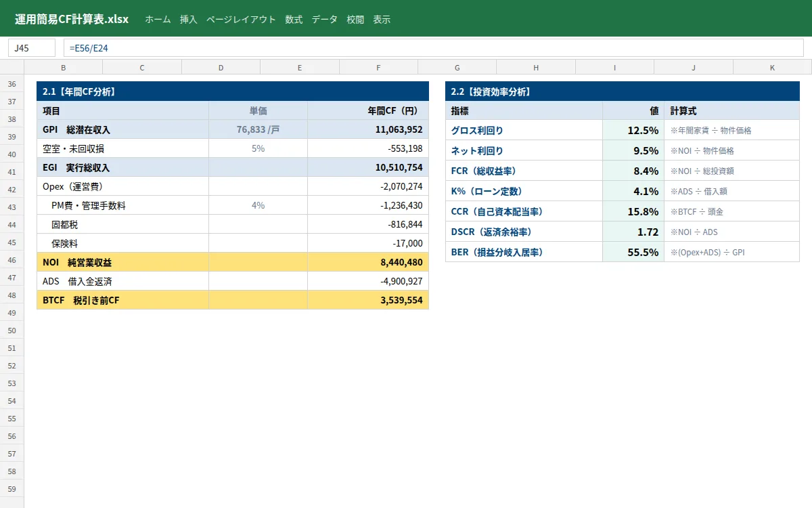Open the 挿入 menu
This screenshot has height=508, width=812.
click(189, 20)
